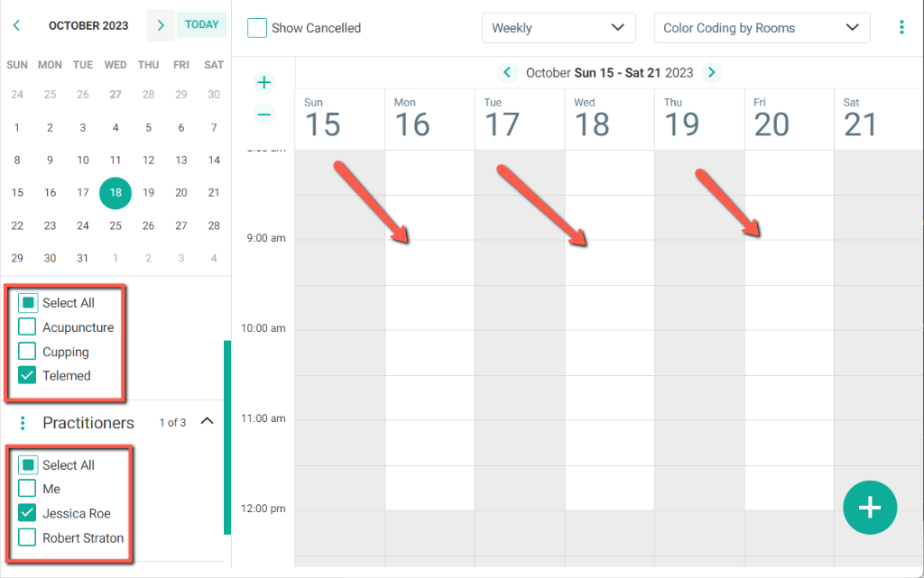
Task: Open the Weekly view dropdown
Action: 559,27
